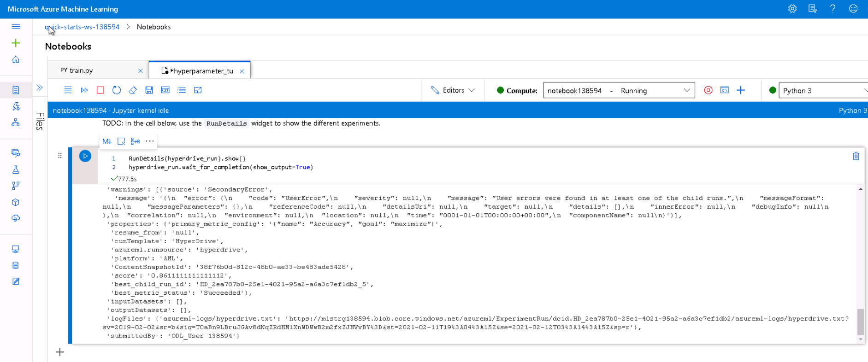Image resolution: width=868 pixels, height=362 pixels.
Task: Go to Home in the left sidebar
Action: coord(16,60)
